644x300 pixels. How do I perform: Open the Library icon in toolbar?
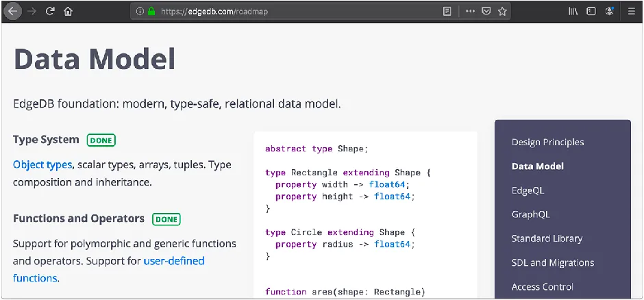tap(573, 12)
